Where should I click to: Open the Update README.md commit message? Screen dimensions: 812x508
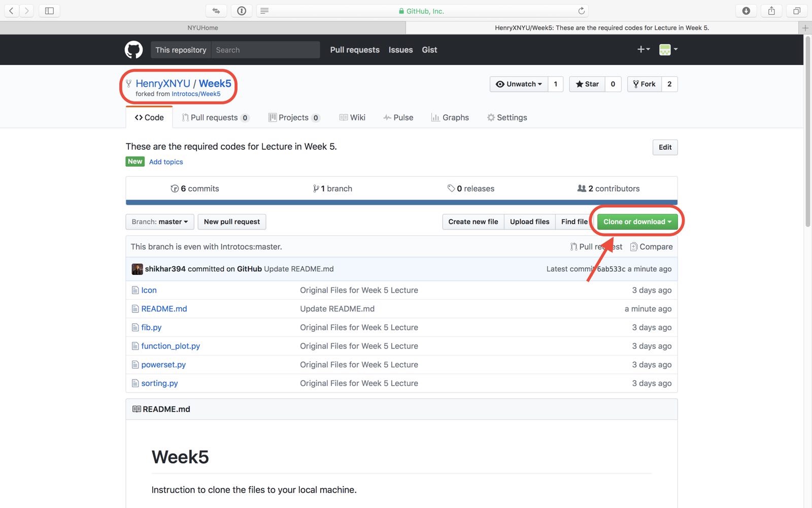pyautogui.click(x=299, y=269)
